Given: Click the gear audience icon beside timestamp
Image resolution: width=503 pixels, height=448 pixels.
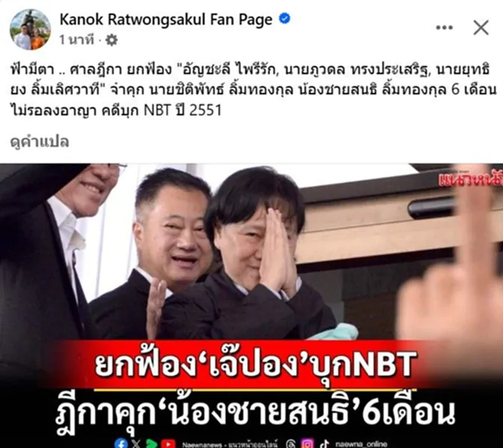Looking at the screenshot, I should coord(112,40).
